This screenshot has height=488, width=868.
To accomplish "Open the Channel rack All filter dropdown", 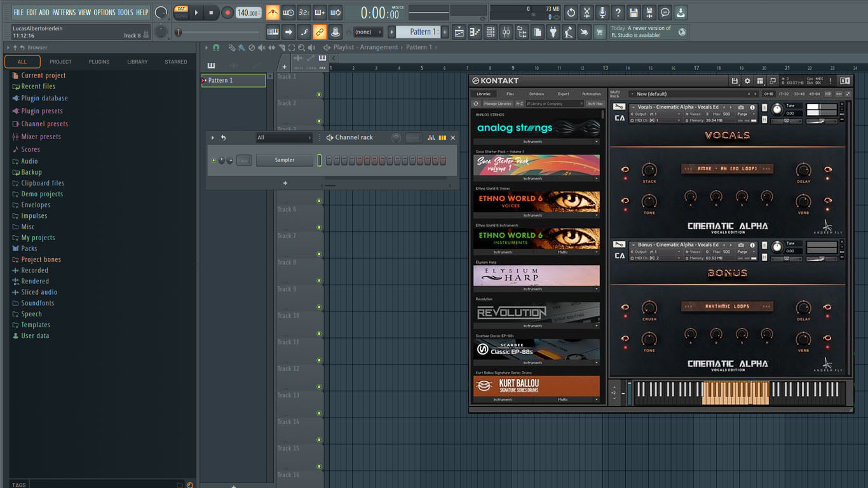I will pyautogui.click(x=284, y=138).
